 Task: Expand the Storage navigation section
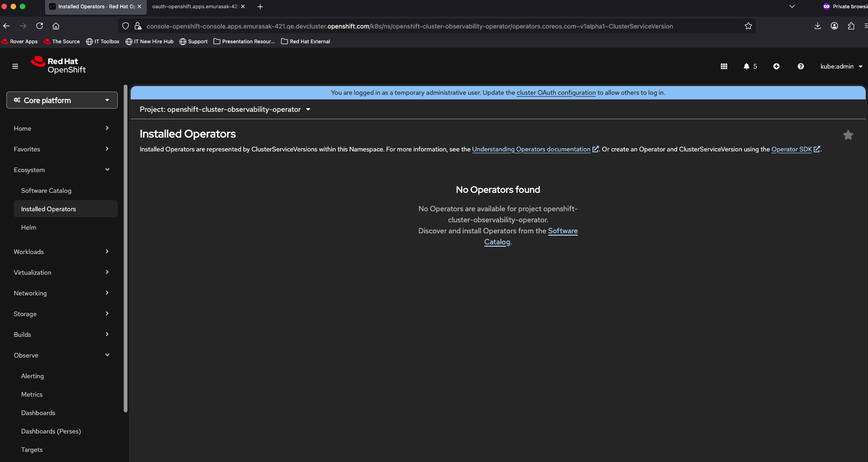coord(62,314)
